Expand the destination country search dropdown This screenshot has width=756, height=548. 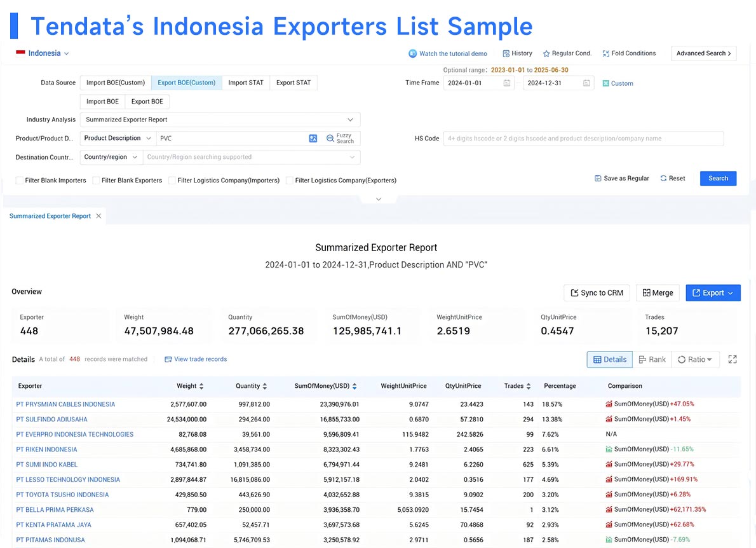pos(353,157)
